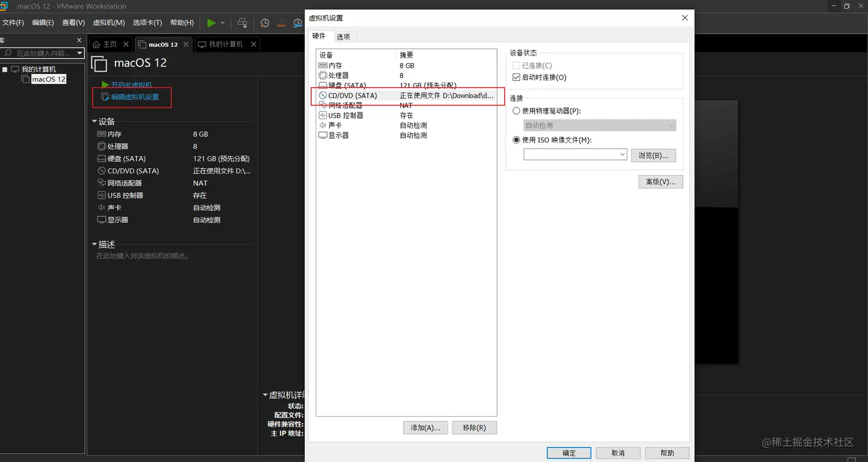Open the 虚拟机(M) menu
This screenshot has height=462, width=868.
point(108,23)
